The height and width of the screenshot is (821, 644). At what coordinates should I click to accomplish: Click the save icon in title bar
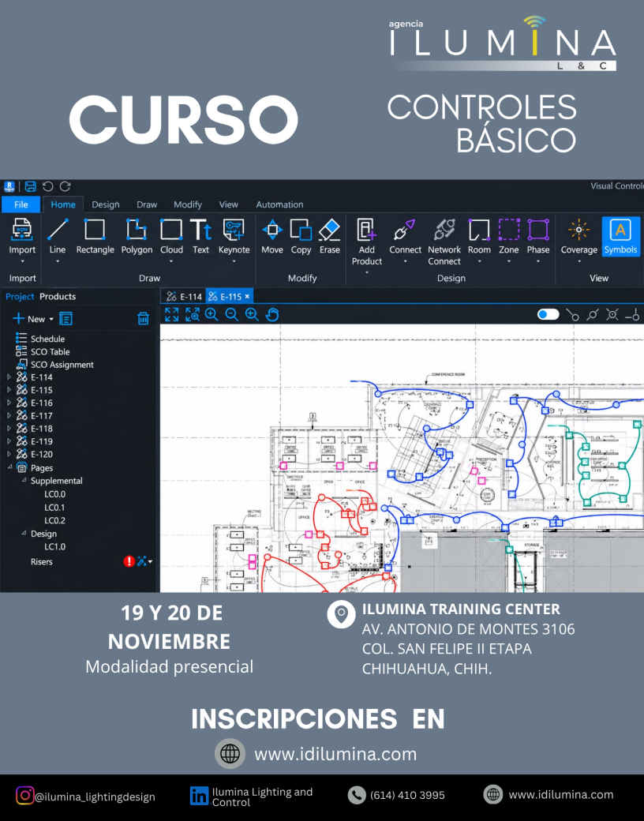[x=30, y=186]
